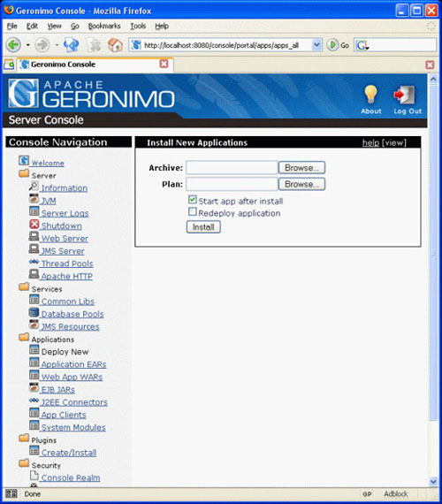Click the vertical scrollbar up arrow
The image size is (442, 504).
point(433,79)
